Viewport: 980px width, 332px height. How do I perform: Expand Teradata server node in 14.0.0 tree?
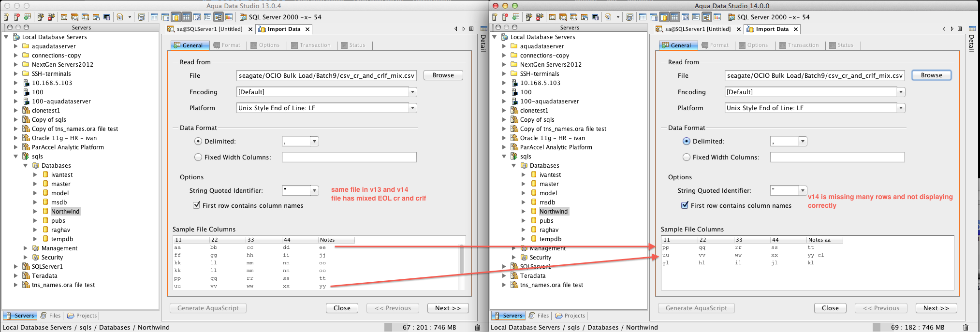tap(504, 275)
